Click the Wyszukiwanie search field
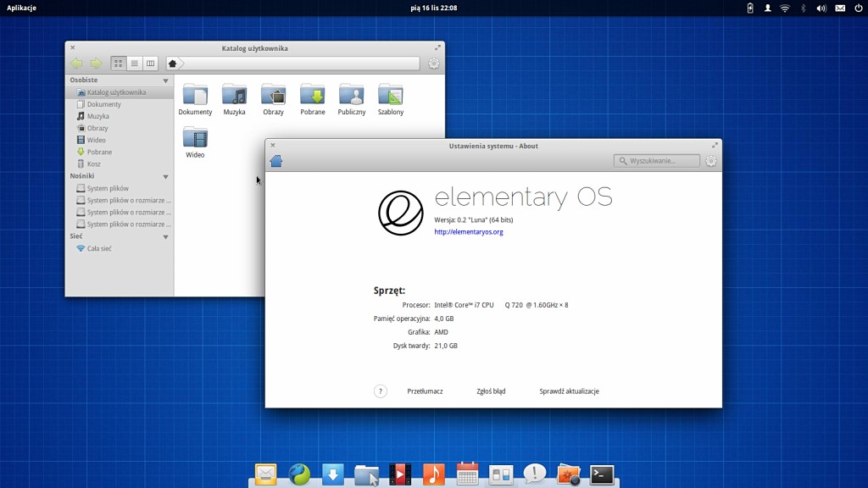 point(657,161)
